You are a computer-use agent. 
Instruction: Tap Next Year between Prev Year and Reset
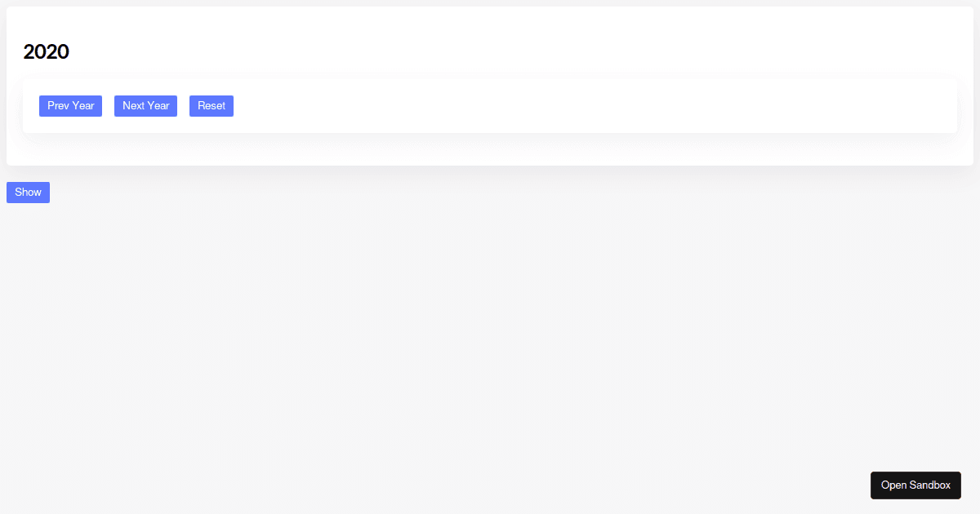[145, 106]
